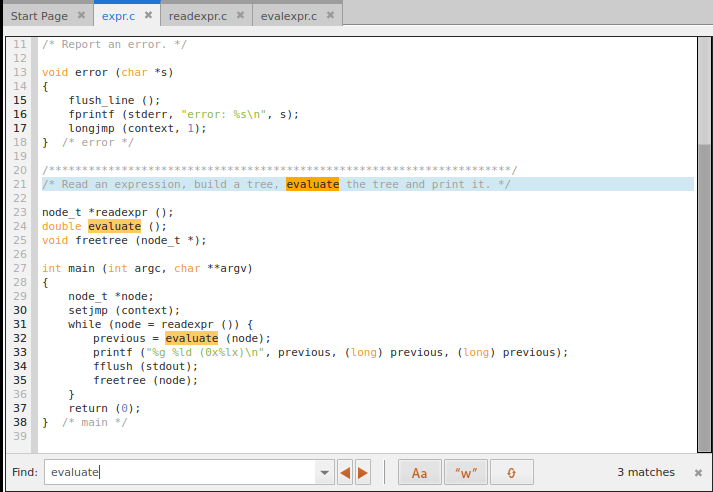Screen dimensions: 713x492
Task: Click line number 27 in the gutter
Action: click(20, 268)
